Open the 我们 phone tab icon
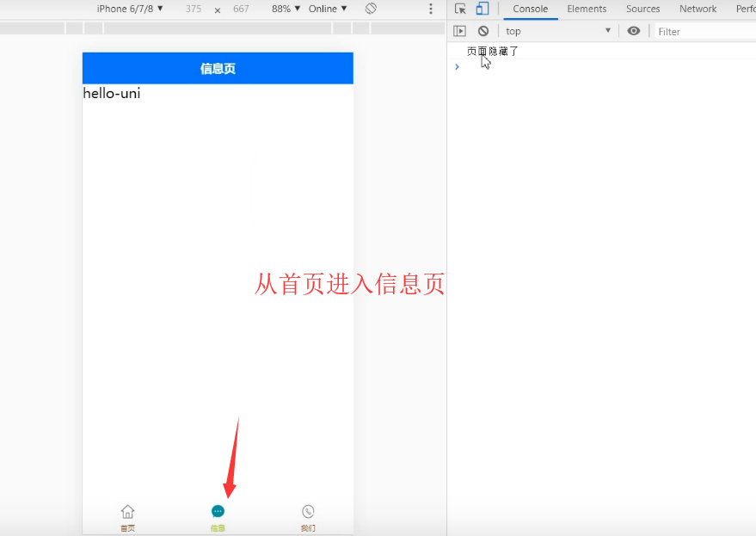Viewport: 756px width, 536px height. 307,510
